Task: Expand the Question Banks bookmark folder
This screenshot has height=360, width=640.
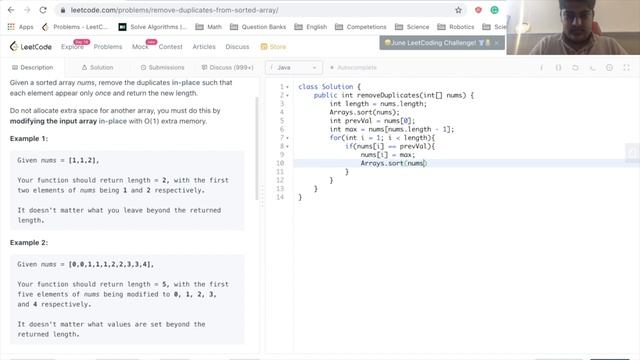Action: (x=258, y=27)
